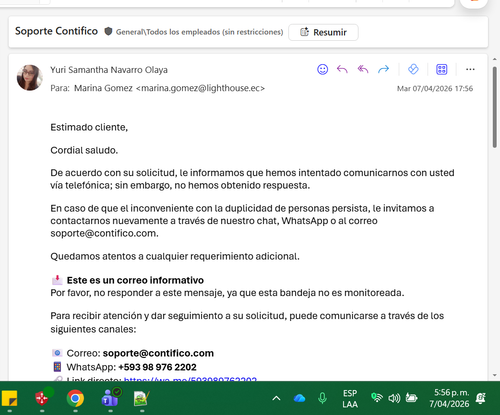Image resolution: width=500 pixels, height=415 pixels.
Task: Open the image editor taskbar app
Action: [x=142, y=398]
